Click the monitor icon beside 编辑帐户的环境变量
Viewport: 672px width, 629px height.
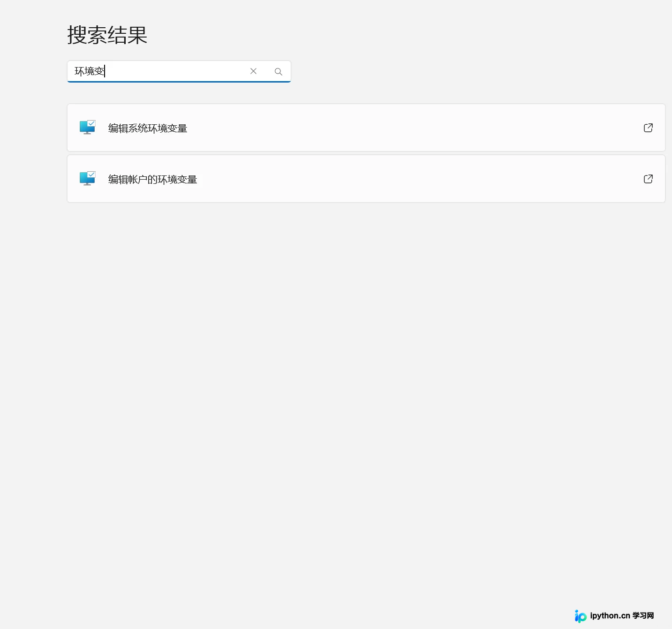(x=88, y=179)
